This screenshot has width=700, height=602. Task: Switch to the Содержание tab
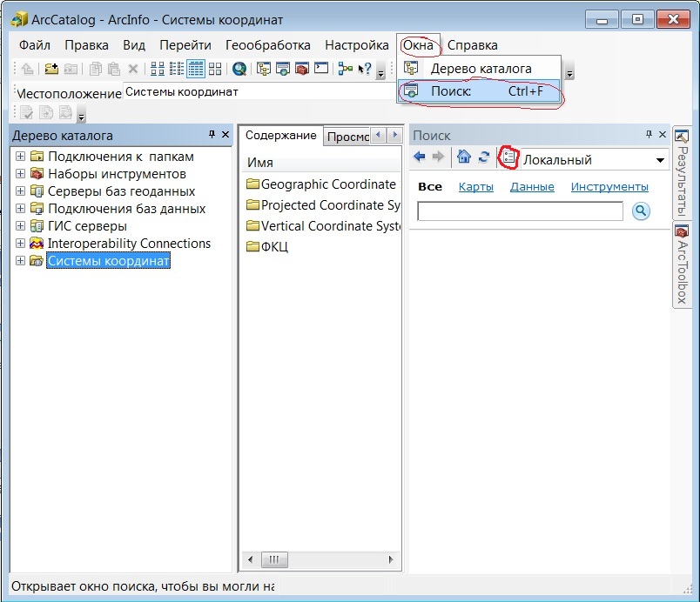[x=280, y=136]
